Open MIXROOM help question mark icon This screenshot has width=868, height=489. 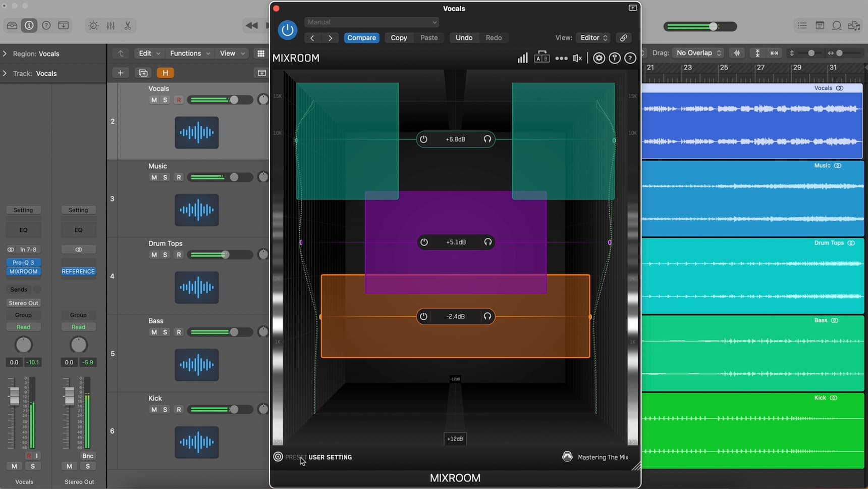click(x=630, y=58)
